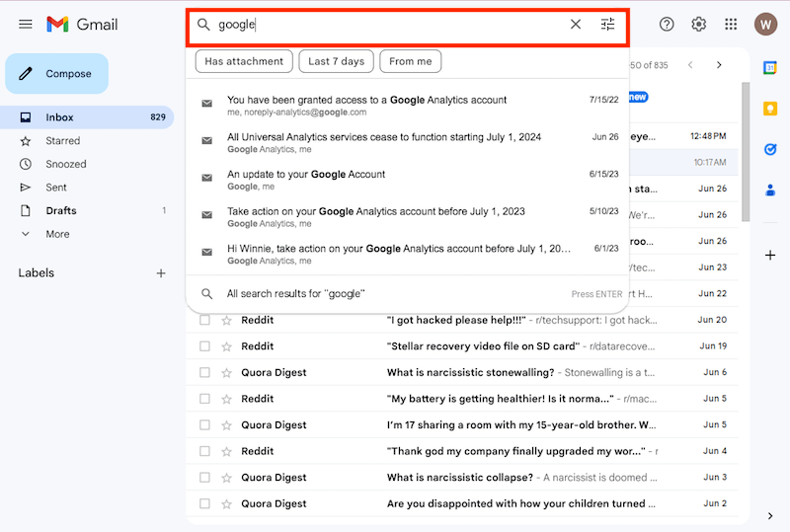Create new label with plus icon
Viewport: 790px width, 532px height.
[161, 273]
